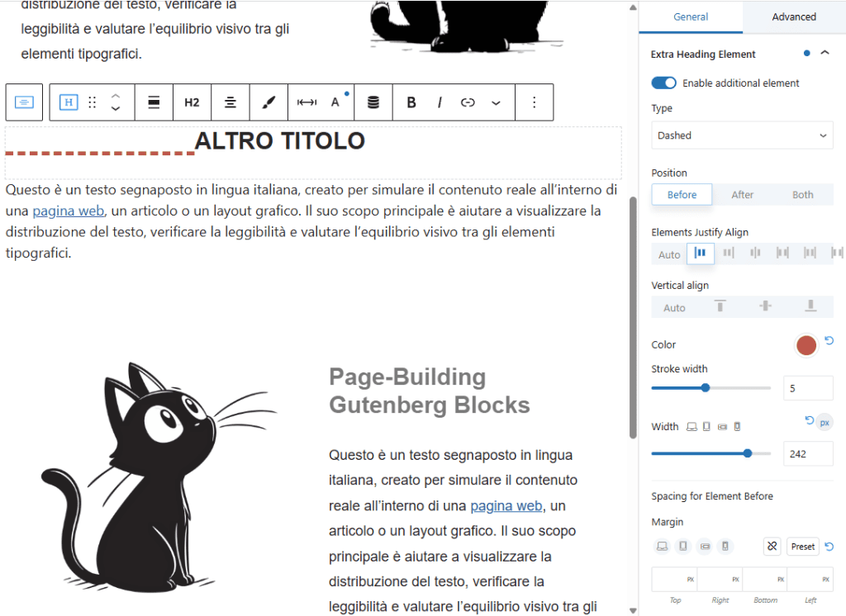Viewport: 846px width, 616px height.
Task: Click the Left margin input field
Action: (x=810, y=580)
